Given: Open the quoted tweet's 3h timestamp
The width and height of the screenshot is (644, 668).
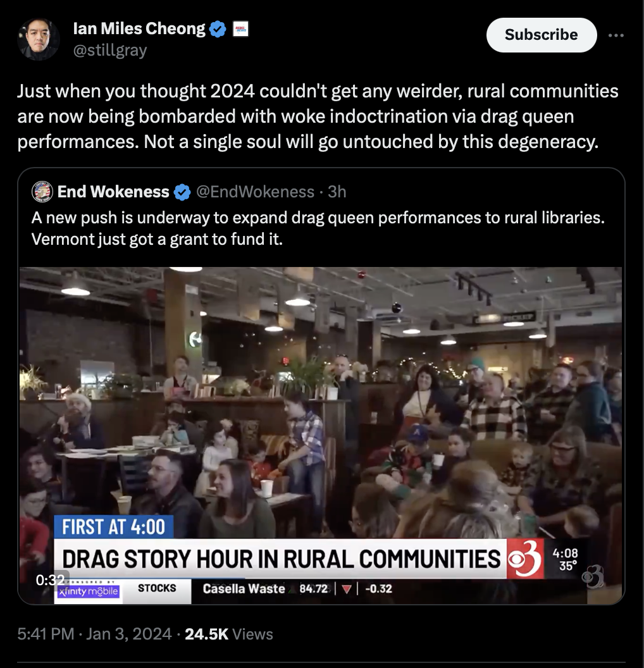Looking at the screenshot, I should (x=337, y=192).
